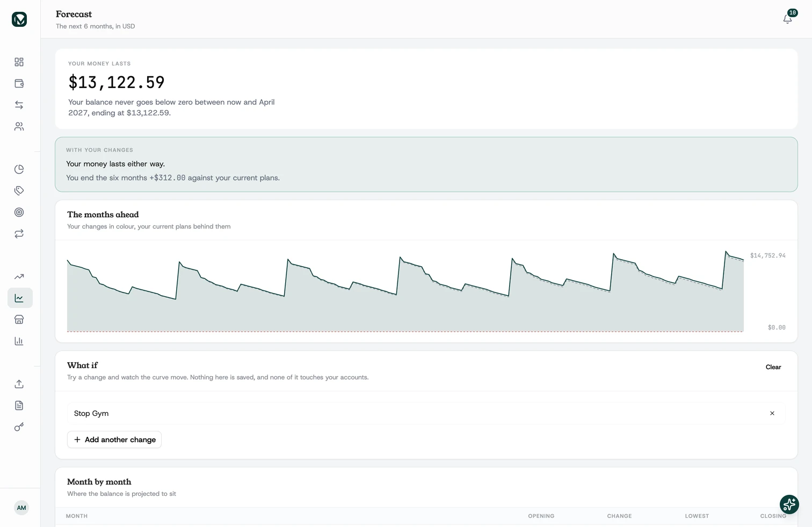
Task: Click the +$312.00 difference amount
Action: point(168,178)
